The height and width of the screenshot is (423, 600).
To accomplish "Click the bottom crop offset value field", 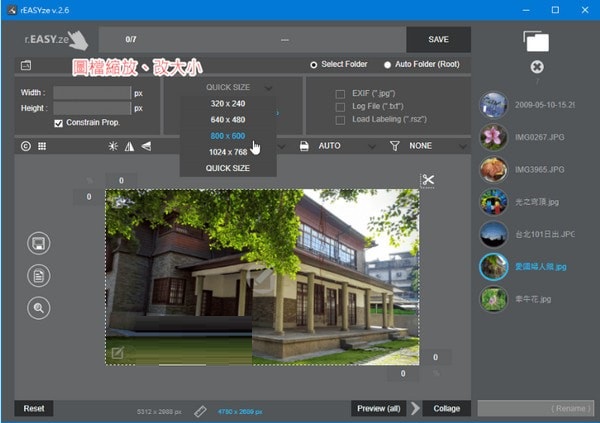I will (403, 373).
